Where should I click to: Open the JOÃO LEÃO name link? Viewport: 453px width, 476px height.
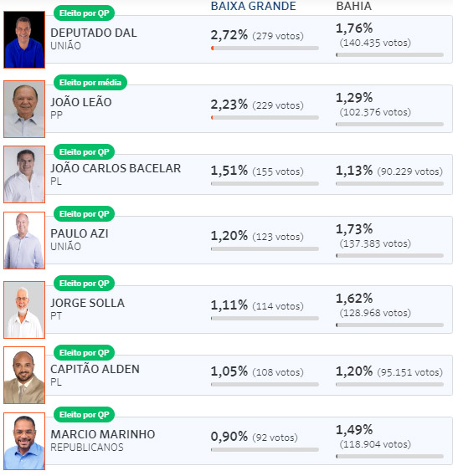[81, 102]
